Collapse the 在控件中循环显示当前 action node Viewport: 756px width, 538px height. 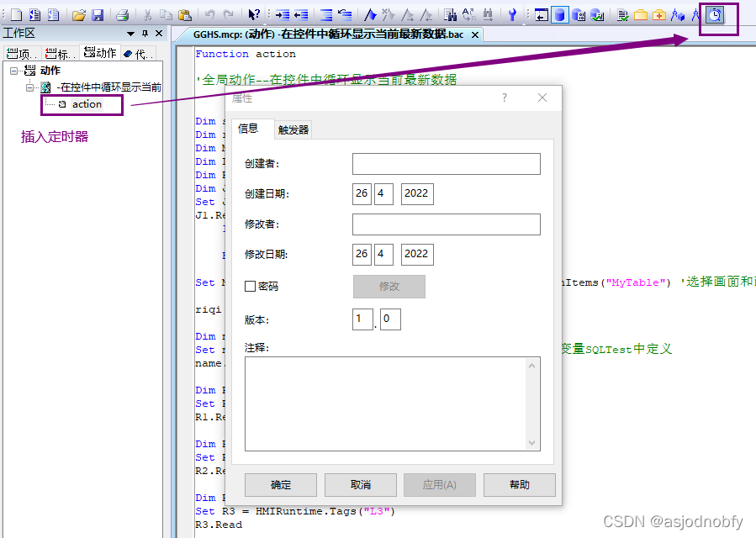(x=30, y=87)
